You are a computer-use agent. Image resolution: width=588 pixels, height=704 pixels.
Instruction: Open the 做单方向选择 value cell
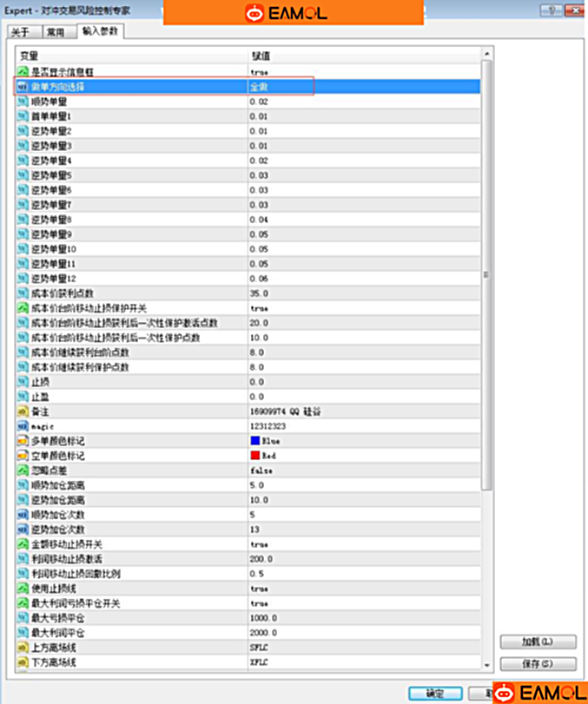tap(364, 87)
